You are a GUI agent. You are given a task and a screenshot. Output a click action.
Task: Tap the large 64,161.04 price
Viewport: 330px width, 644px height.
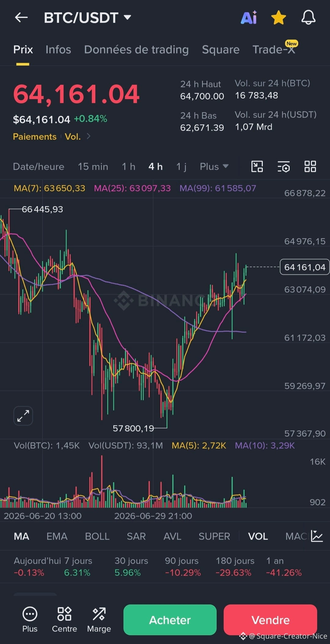click(x=76, y=94)
